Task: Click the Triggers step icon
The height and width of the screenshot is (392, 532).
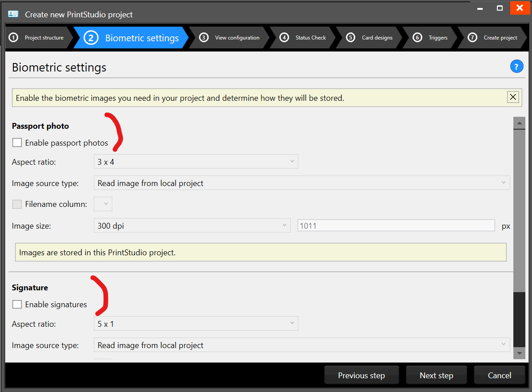Action: (x=417, y=38)
